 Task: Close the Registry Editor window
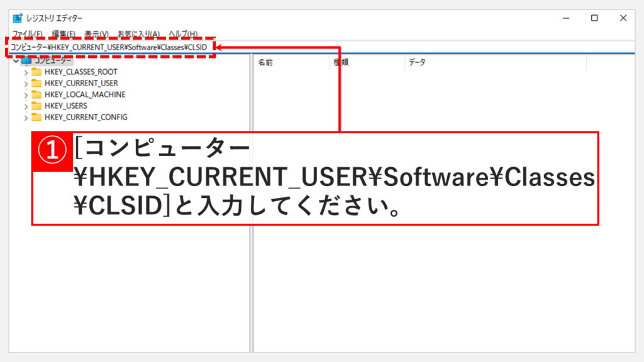pyautogui.click(x=623, y=18)
